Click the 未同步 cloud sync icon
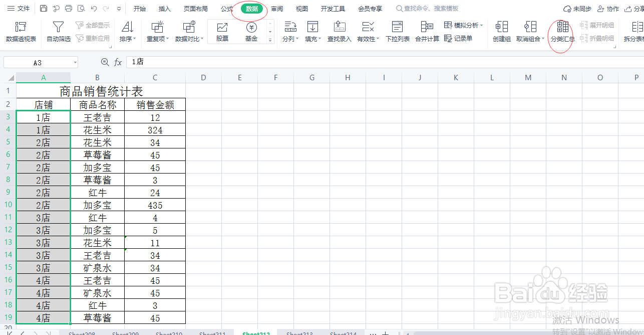 pyautogui.click(x=577, y=9)
